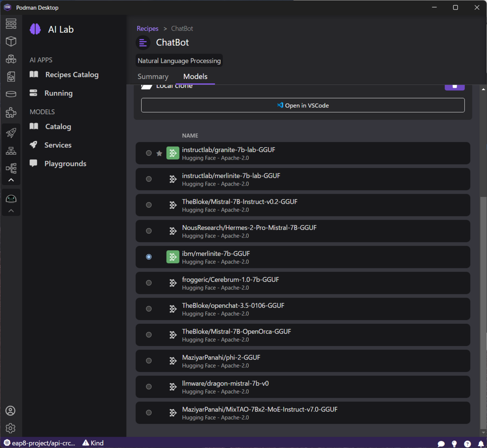The image size is (487, 448).
Task: Open Accounts user icon
Action: (x=11, y=411)
